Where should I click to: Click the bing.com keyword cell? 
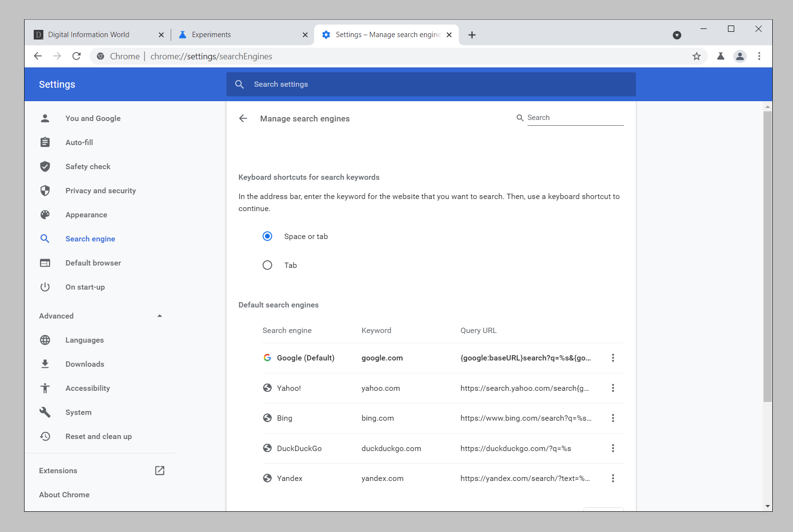tap(378, 418)
